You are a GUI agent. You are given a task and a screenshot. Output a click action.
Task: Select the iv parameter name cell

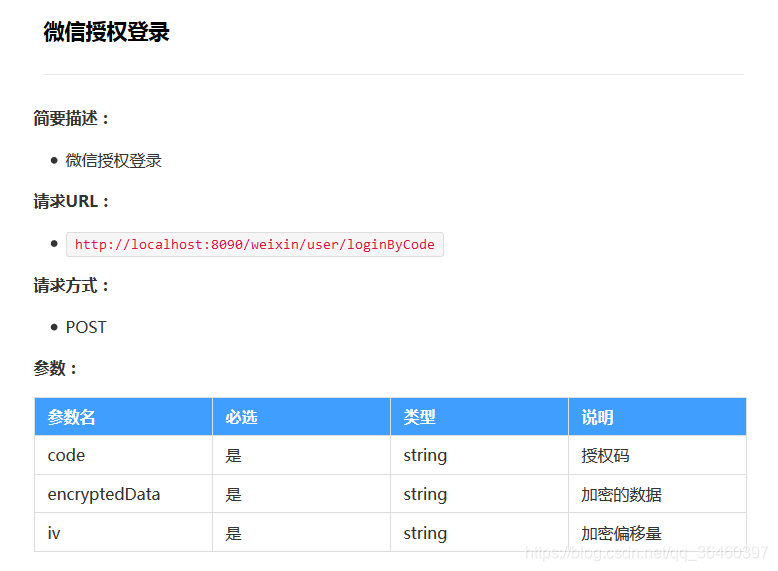coord(124,533)
